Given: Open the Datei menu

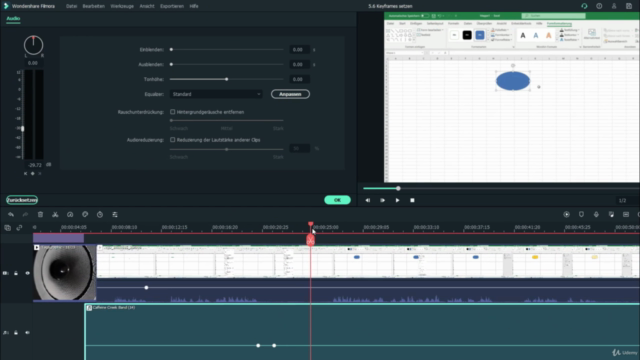Looking at the screenshot, I should pyautogui.click(x=71, y=6).
